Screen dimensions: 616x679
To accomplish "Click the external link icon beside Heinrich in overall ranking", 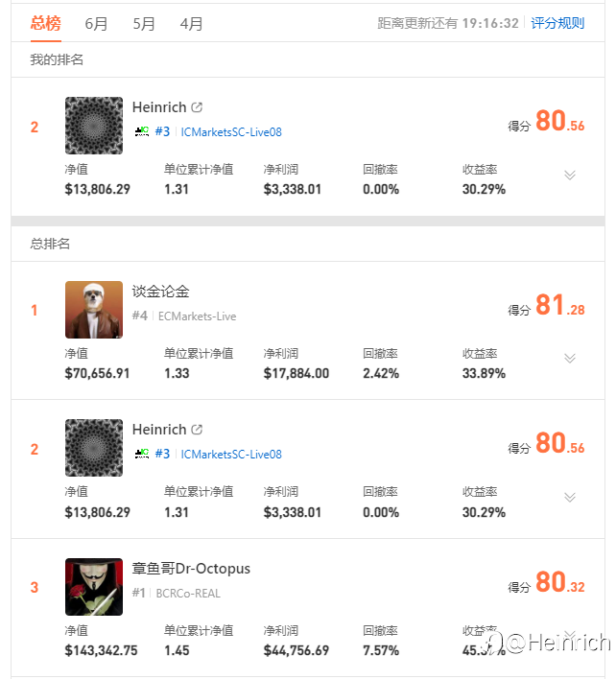I will tap(197, 429).
